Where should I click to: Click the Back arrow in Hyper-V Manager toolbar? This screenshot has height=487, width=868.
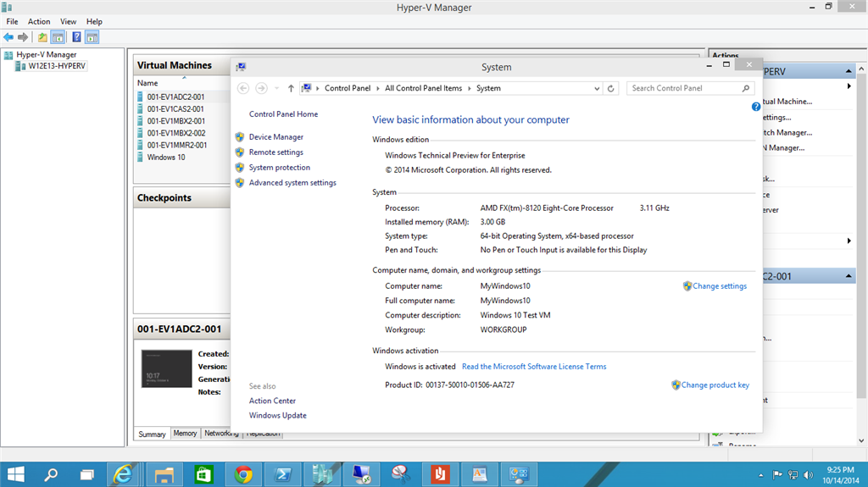(x=8, y=37)
